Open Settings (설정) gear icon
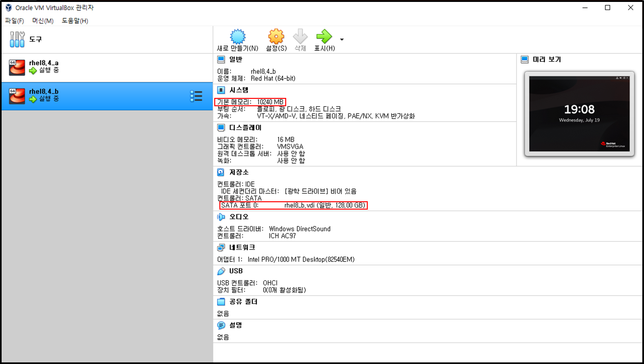 [x=276, y=37]
